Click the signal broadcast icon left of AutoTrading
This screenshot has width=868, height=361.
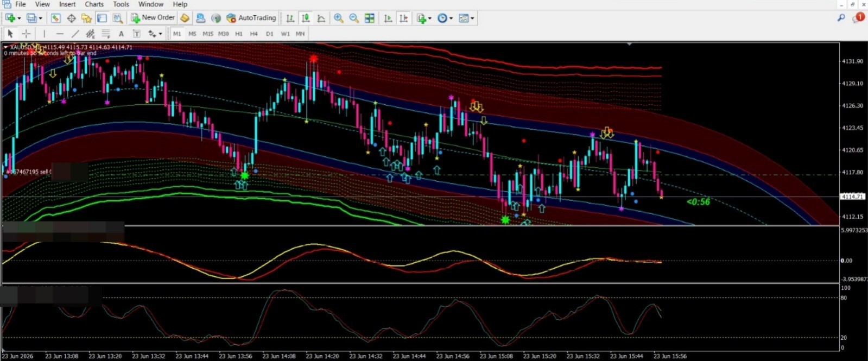pos(216,18)
